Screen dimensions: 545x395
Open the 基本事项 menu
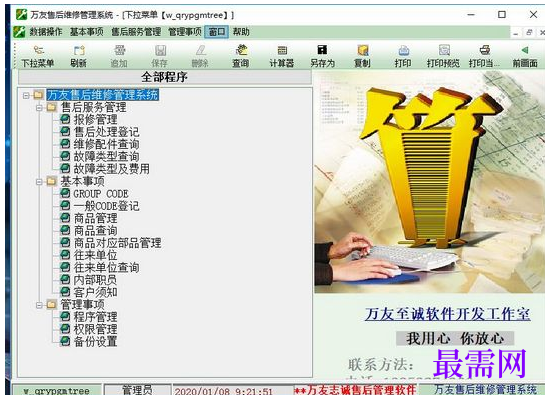tap(87, 32)
